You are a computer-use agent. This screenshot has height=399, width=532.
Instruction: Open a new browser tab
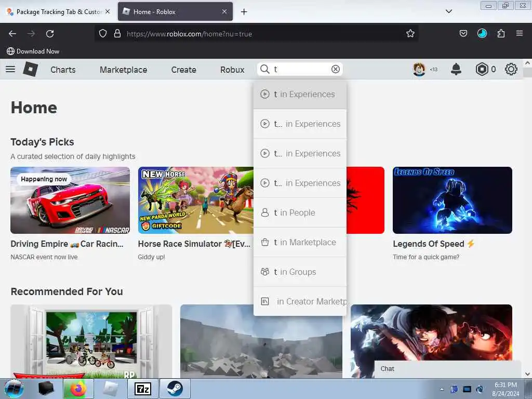[244, 12]
